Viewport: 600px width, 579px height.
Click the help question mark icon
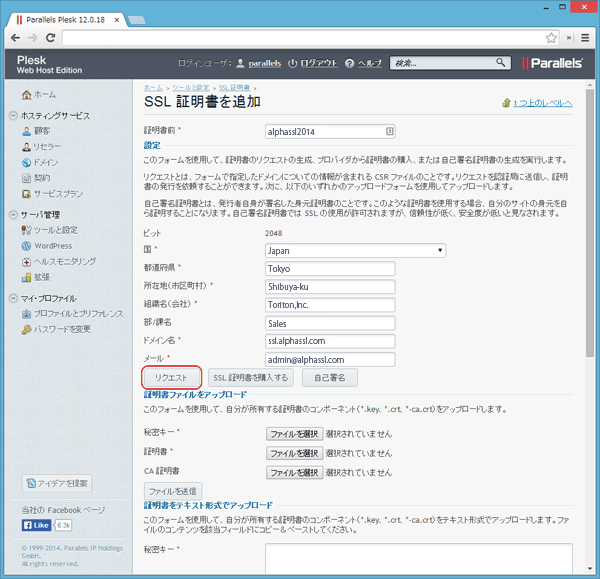coord(349,63)
